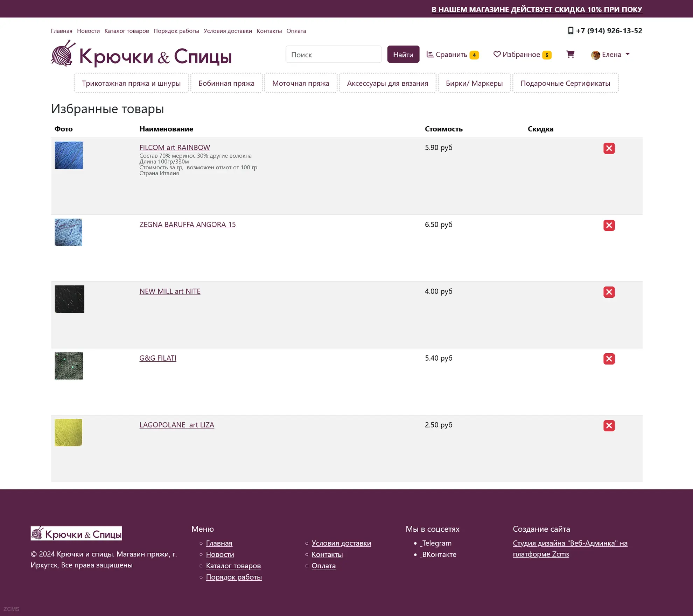Open the _Telegram social link in footer
The height and width of the screenshot is (616, 693).
point(435,543)
